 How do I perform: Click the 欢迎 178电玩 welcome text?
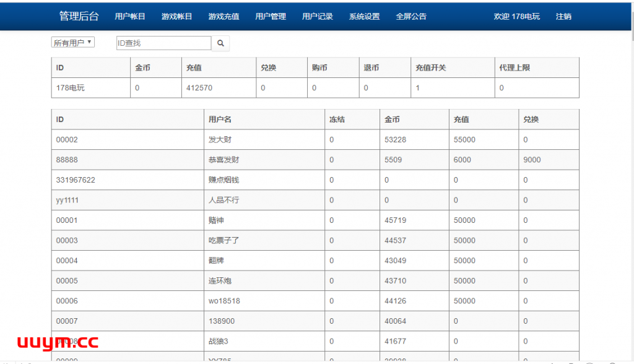tap(516, 17)
